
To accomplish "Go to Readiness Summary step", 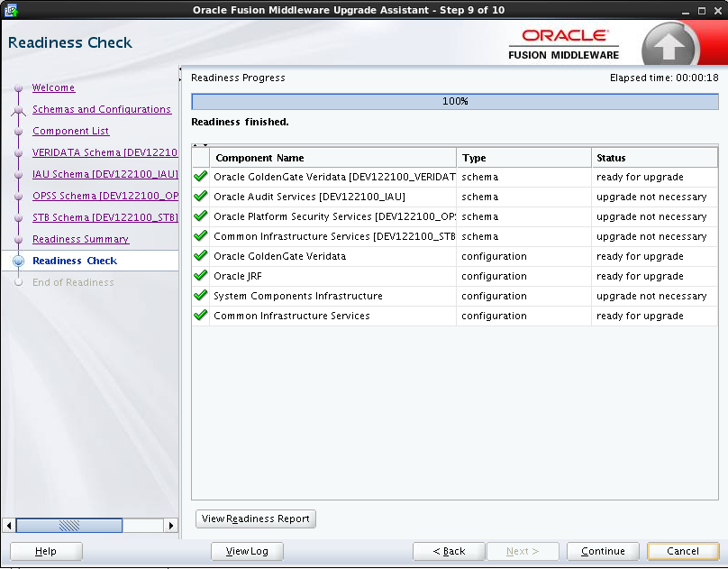I will click(80, 239).
